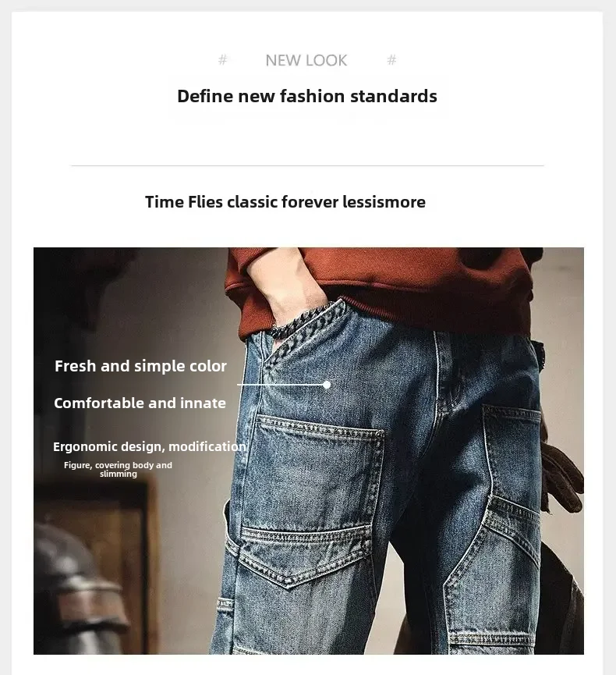Open the jeans product photo

pyautogui.click(x=309, y=451)
